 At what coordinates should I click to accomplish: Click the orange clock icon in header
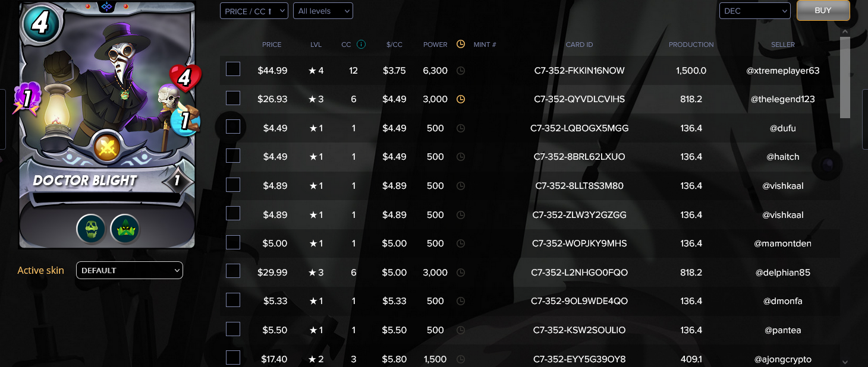point(461,45)
